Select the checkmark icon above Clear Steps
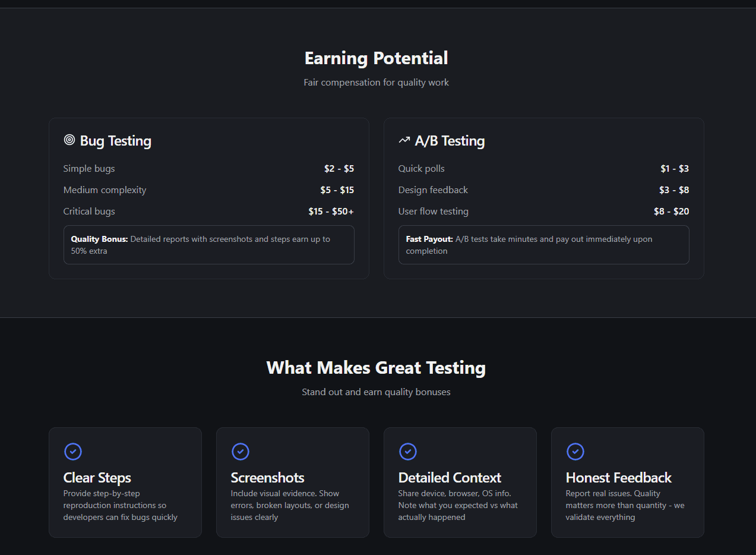Viewport: 756px width, 555px height. coord(73,452)
